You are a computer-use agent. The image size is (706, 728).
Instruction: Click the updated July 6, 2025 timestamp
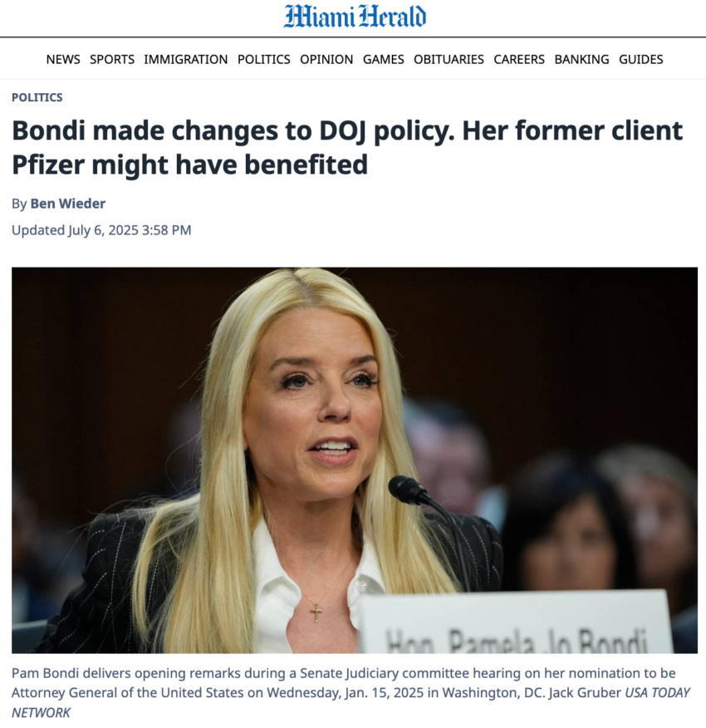(101, 230)
